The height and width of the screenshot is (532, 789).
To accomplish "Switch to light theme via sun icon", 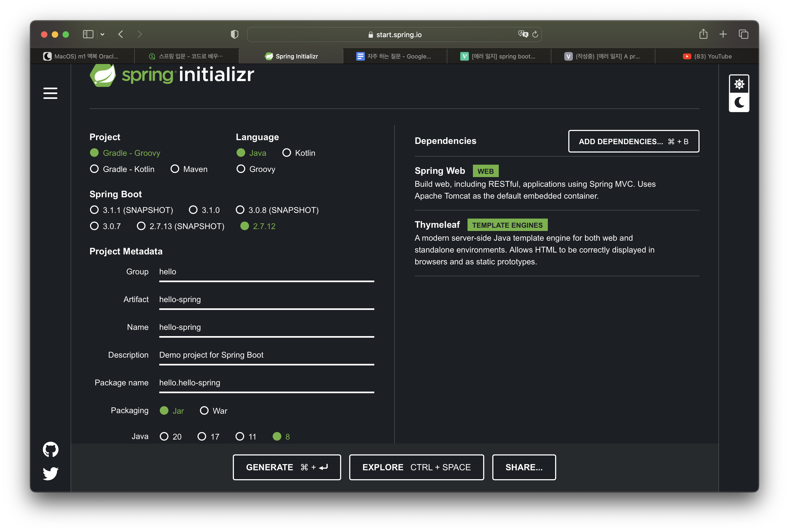I will 739,84.
